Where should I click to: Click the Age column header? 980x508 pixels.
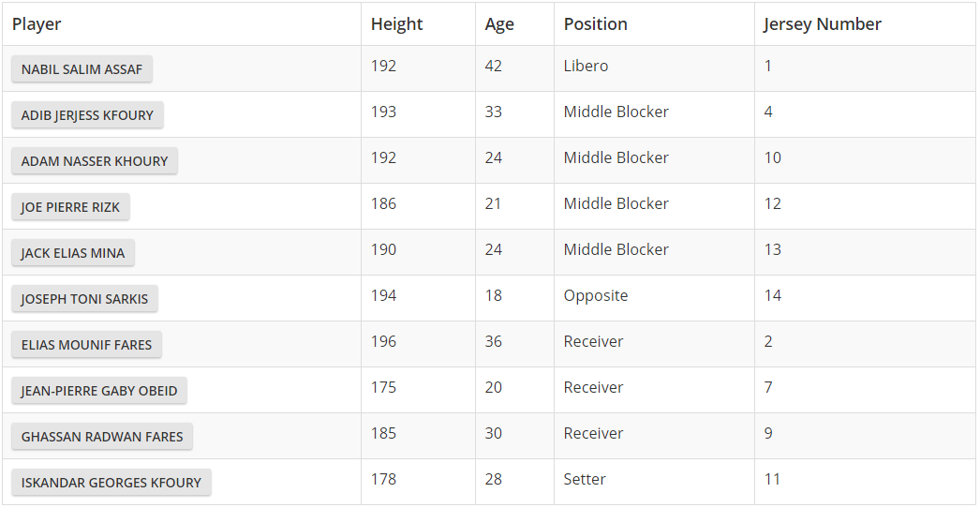pyautogui.click(x=499, y=24)
